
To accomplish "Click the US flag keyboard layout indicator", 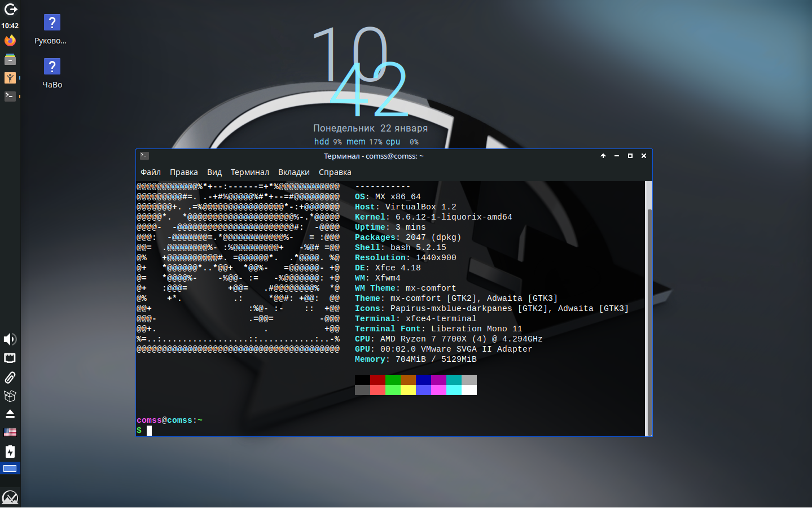I will [x=10, y=432].
